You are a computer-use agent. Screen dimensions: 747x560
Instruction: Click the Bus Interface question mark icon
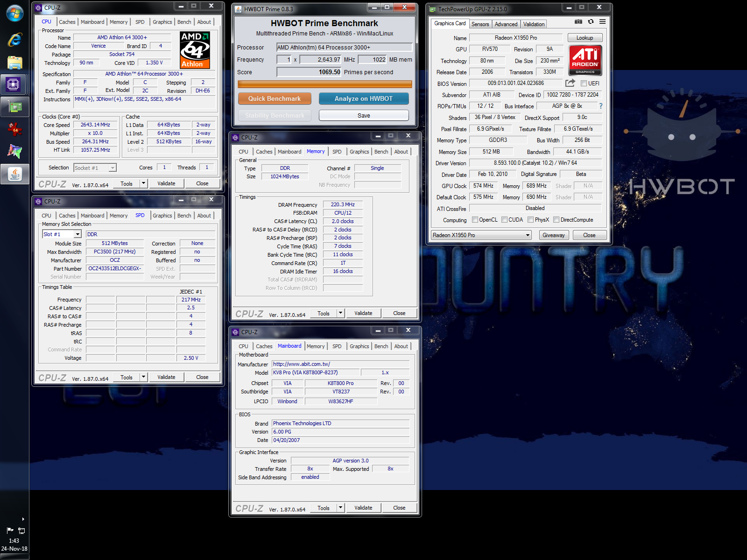tap(601, 106)
